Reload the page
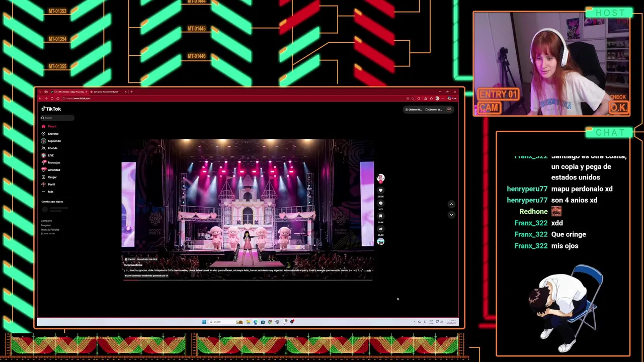Image resolution: width=644 pixels, height=362 pixels. point(52,99)
